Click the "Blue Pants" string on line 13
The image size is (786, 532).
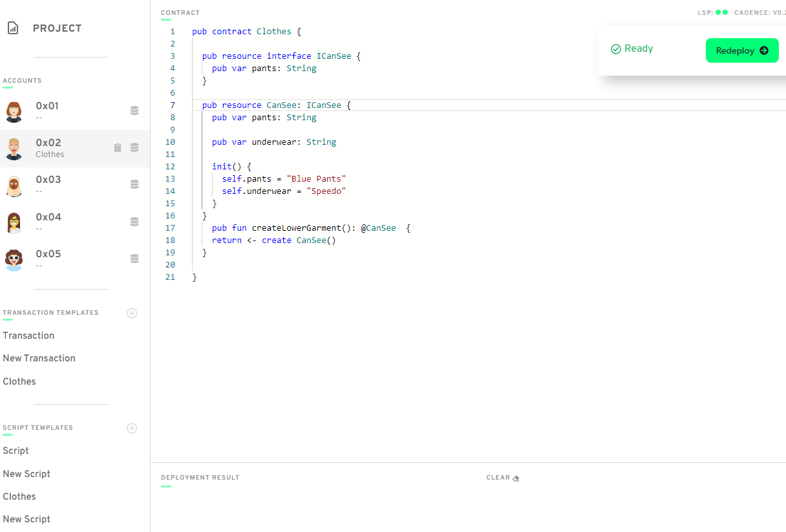[x=317, y=178]
